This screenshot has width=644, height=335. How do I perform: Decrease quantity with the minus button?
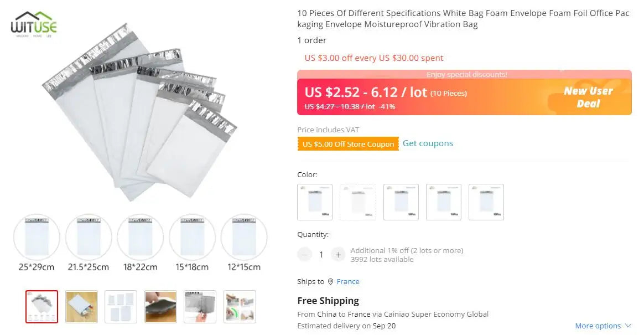(304, 255)
